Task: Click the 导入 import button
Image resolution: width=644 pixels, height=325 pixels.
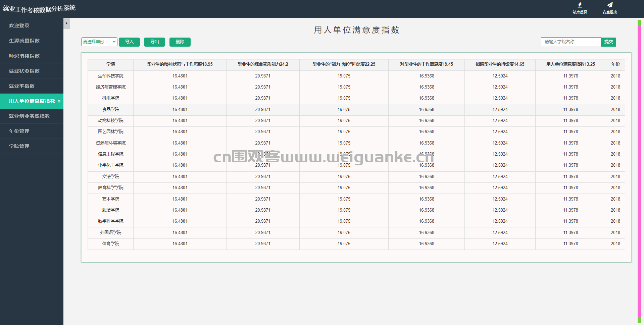Action: pyautogui.click(x=129, y=42)
